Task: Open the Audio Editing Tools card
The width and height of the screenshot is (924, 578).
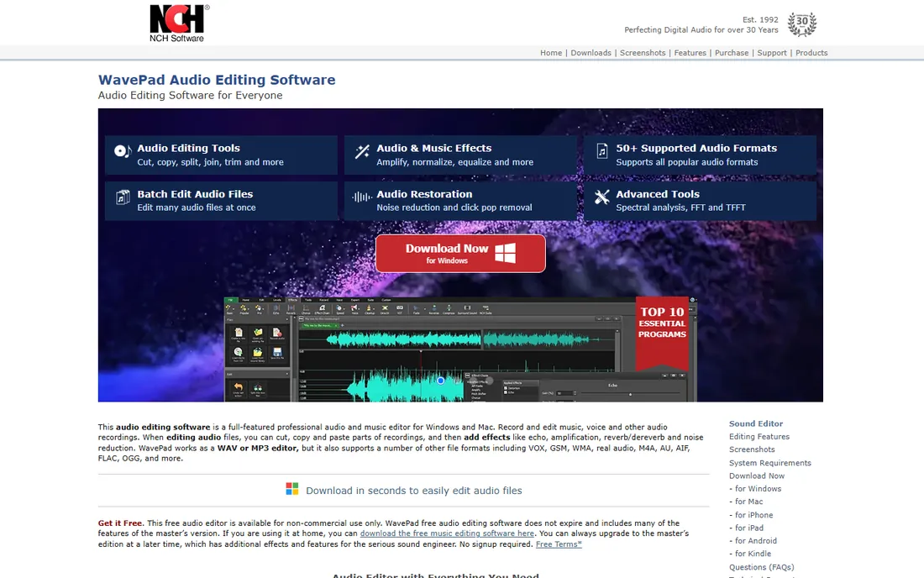Action: (221, 155)
